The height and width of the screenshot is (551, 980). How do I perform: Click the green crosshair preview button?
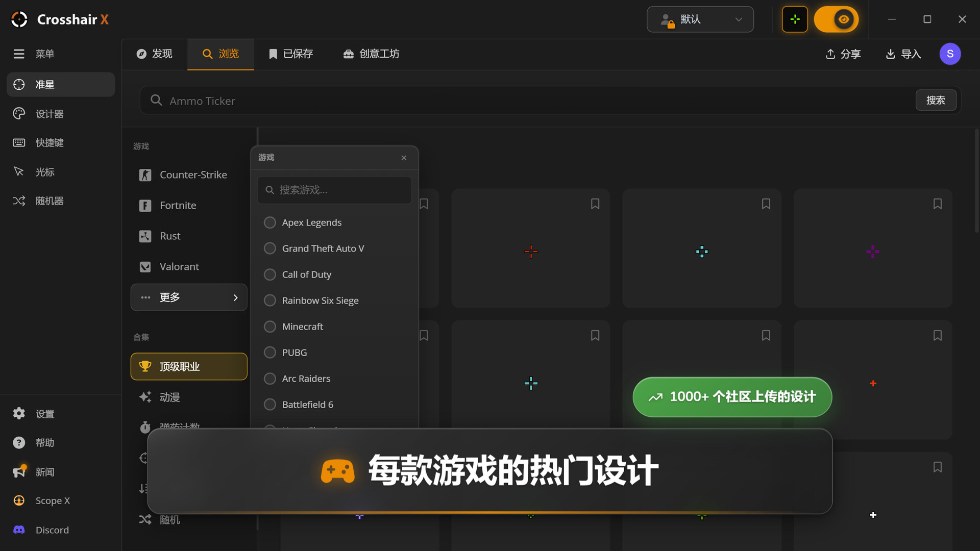(795, 19)
